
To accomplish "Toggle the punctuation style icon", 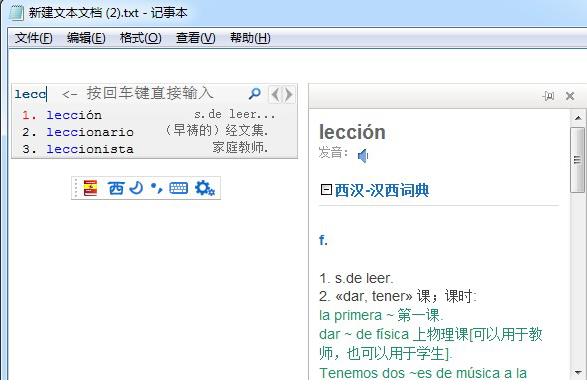I will [156, 188].
